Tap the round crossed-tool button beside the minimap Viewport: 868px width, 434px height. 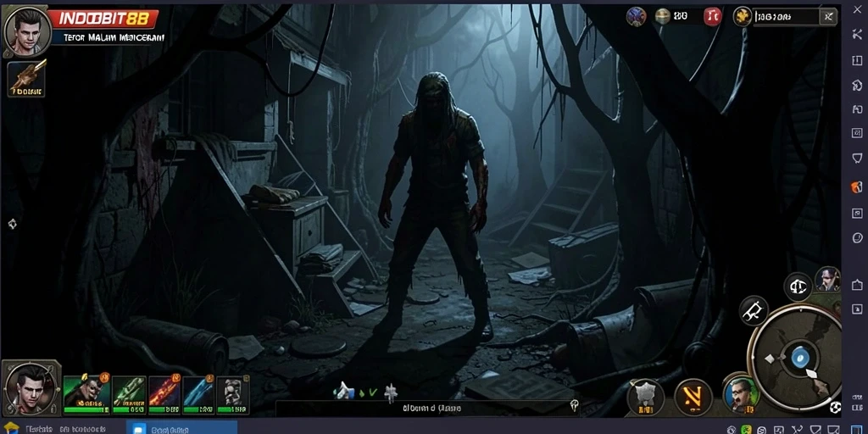pos(754,310)
